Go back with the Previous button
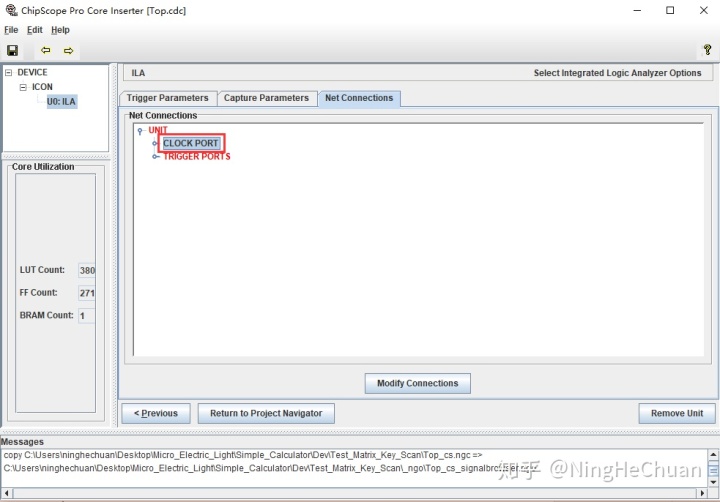This screenshot has width=720, height=502. (156, 413)
